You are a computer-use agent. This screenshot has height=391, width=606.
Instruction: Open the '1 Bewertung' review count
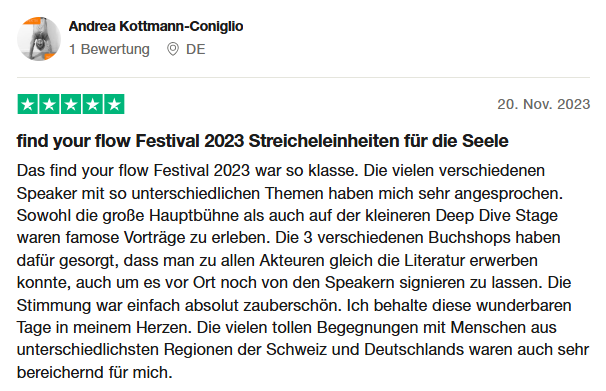[x=109, y=49]
